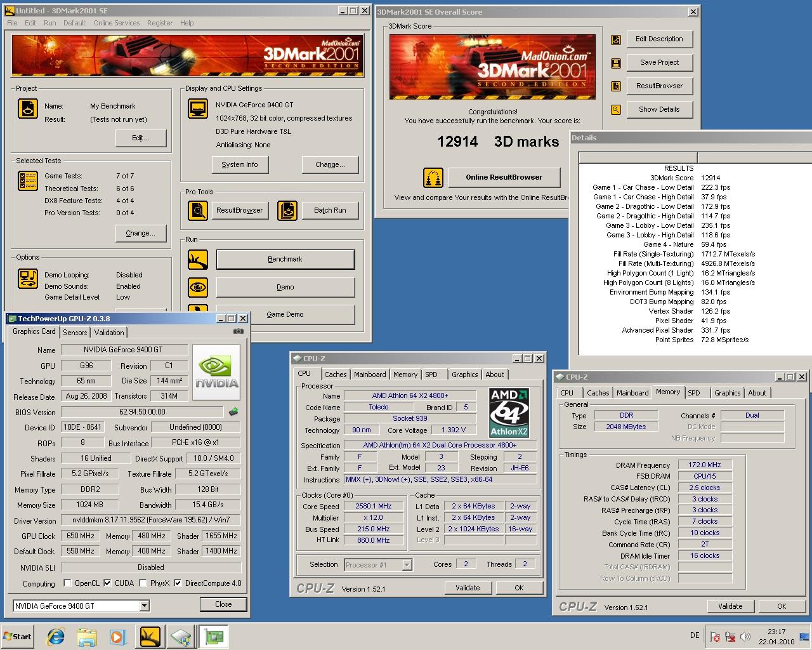Screen dimensions: 812x650
Task: Click the DRAM Frequency field in CPU-Z
Action: click(705, 465)
